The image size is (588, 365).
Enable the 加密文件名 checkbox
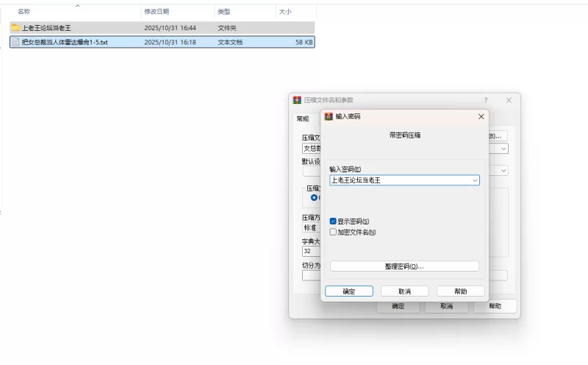click(x=333, y=232)
